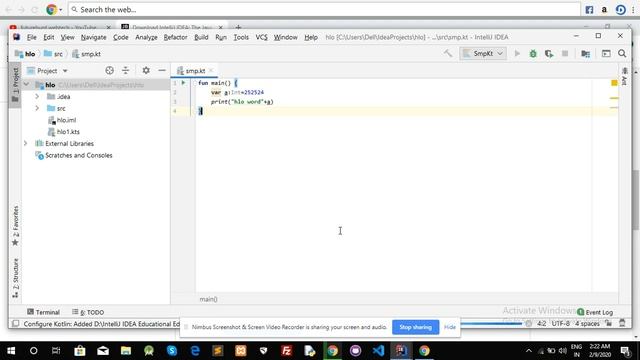Viewport: 640px width, 360px height.
Task: Open Microsoft Edge from the taskbar
Action: (x=195, y=351)
